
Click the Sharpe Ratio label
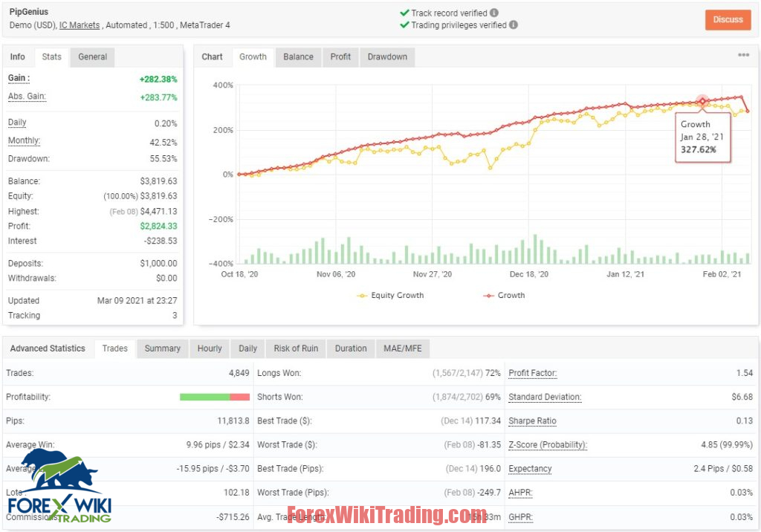click(x=532, y=421)
